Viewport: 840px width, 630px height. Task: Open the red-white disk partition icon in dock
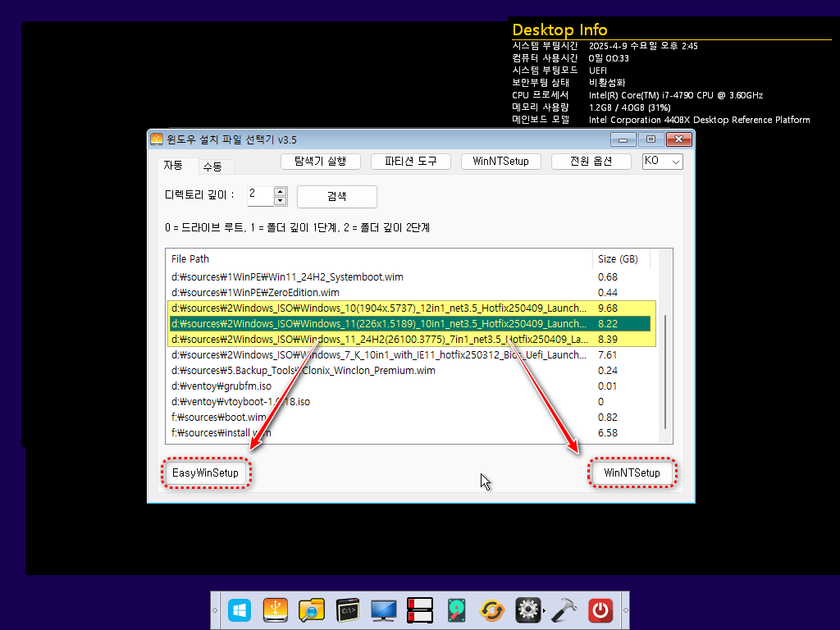pyautogui.click(x=419, y=610)
